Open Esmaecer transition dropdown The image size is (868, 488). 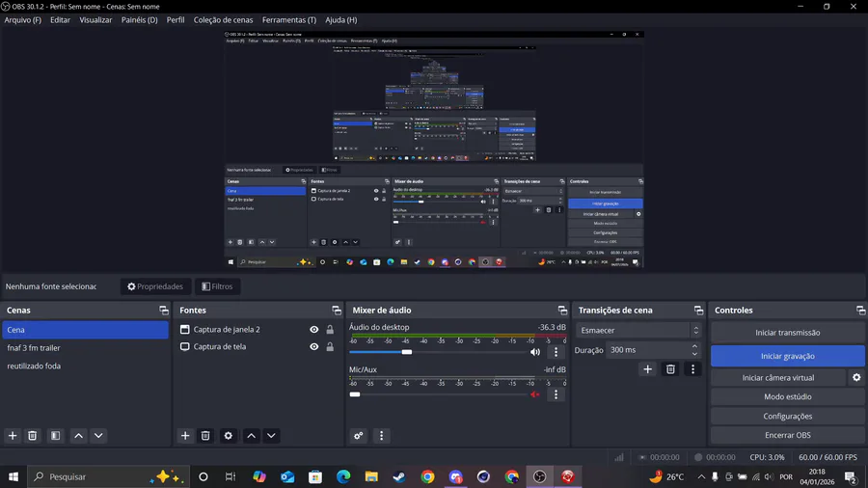639,330
